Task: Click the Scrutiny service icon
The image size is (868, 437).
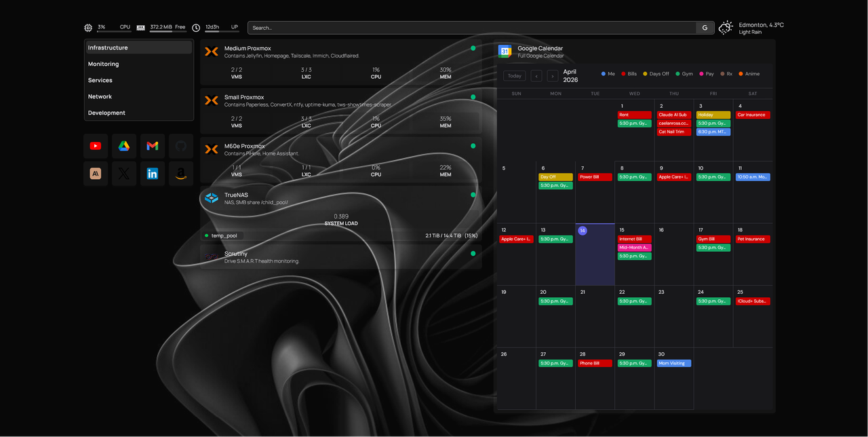Action: coord(212,256)
